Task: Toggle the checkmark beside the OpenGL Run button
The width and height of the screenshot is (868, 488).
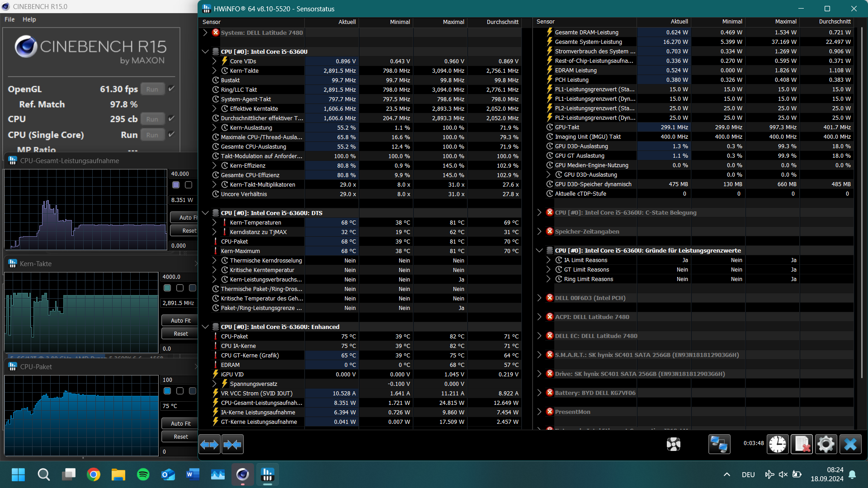Action: 172,89
